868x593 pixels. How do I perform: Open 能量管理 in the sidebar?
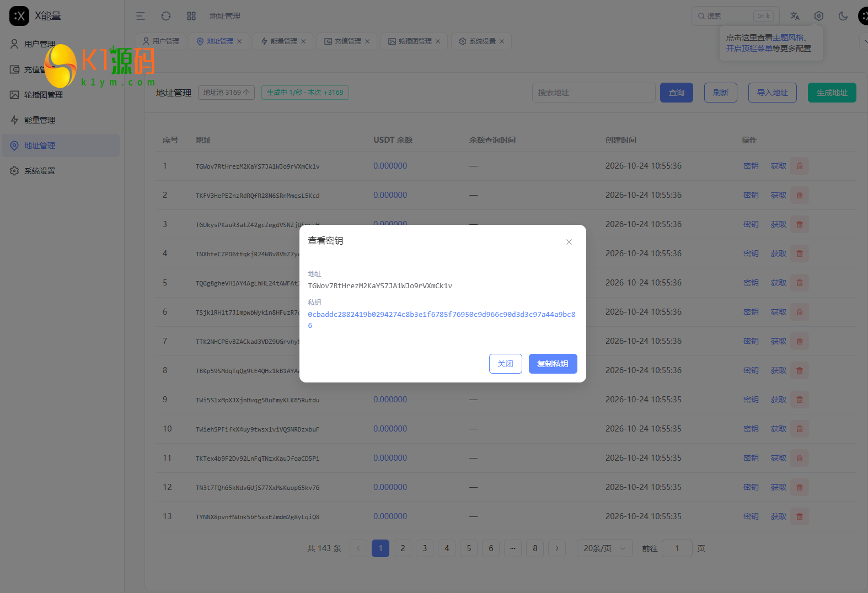[x=61, y=120]
